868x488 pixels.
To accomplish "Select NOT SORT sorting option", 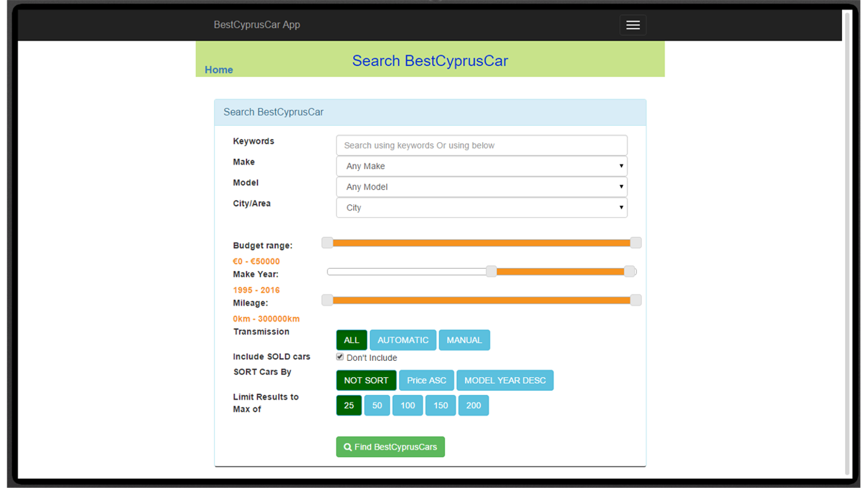I will [x=366, y=380].
